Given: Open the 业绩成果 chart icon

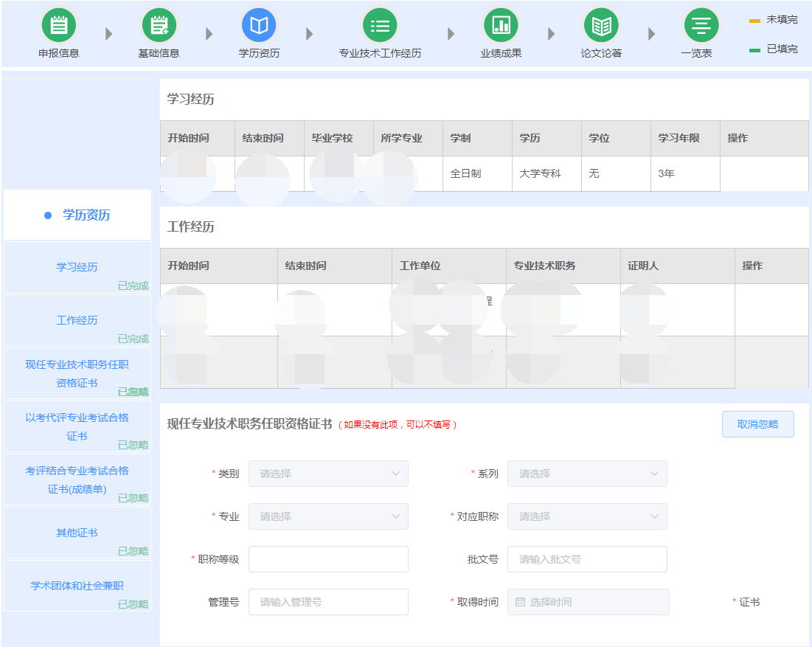Looking at the screenshot, I should coord(501,26).
